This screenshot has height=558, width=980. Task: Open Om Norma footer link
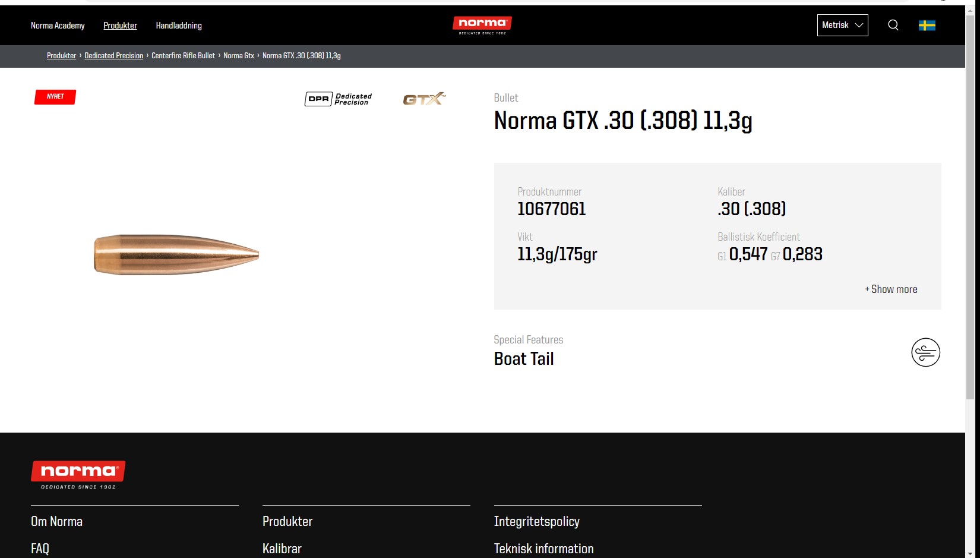[56, 521]
